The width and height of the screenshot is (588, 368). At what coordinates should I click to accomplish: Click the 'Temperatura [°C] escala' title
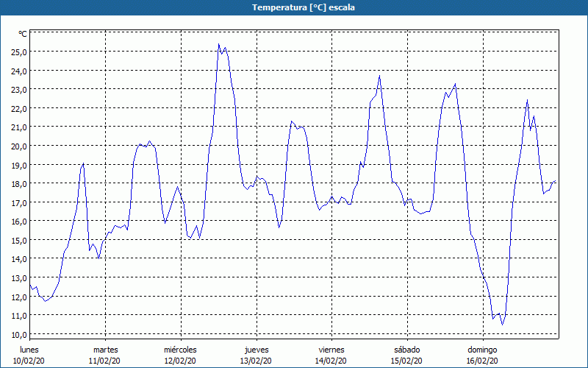(304, 7)
